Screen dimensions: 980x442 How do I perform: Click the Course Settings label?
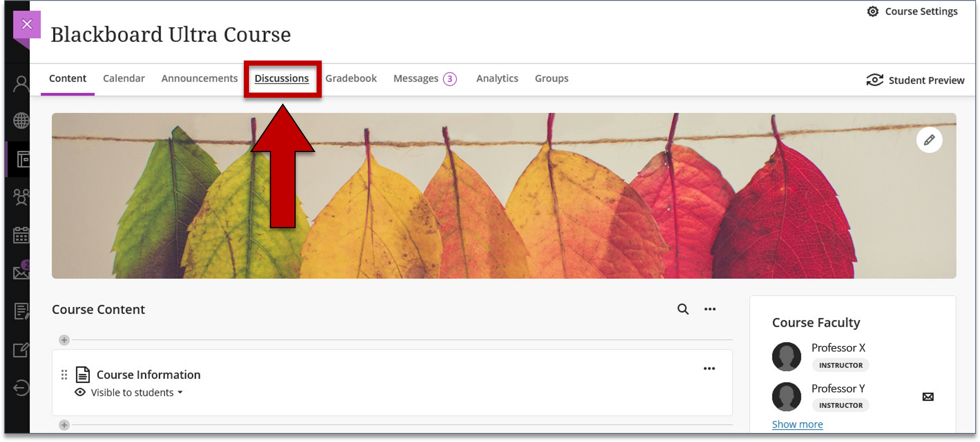click(921, 11)
